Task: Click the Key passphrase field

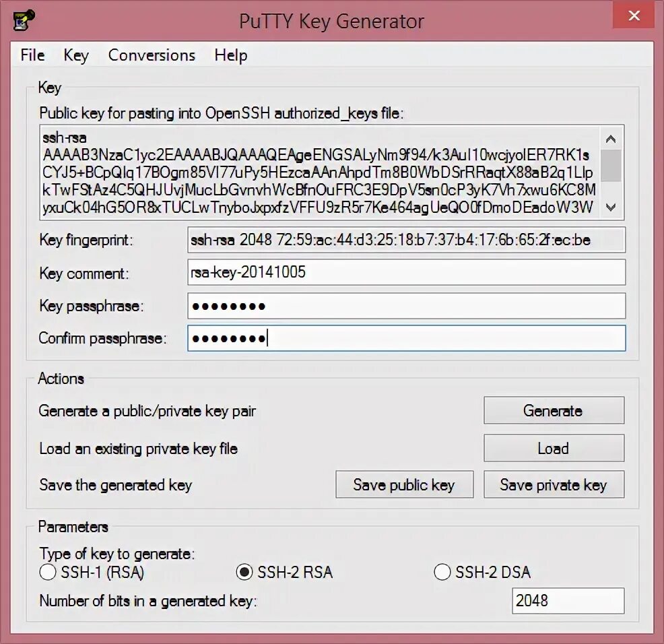Action: pyautogui.click(x=407, y=306)
